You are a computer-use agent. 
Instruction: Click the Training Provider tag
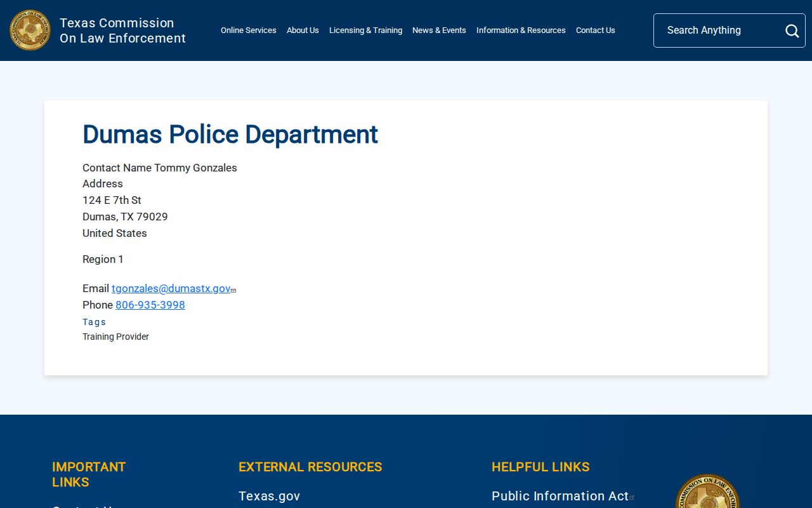[115, 337]
